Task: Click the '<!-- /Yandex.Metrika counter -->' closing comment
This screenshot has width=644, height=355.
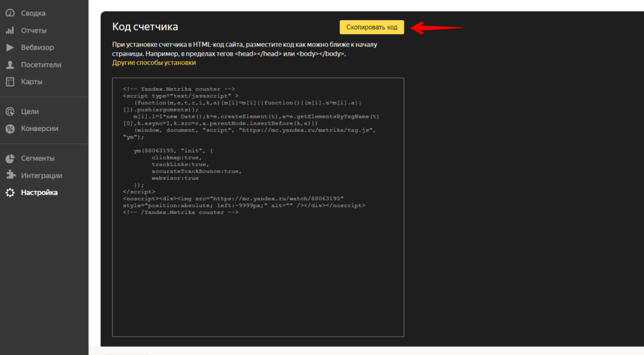Action: point(180,212)
